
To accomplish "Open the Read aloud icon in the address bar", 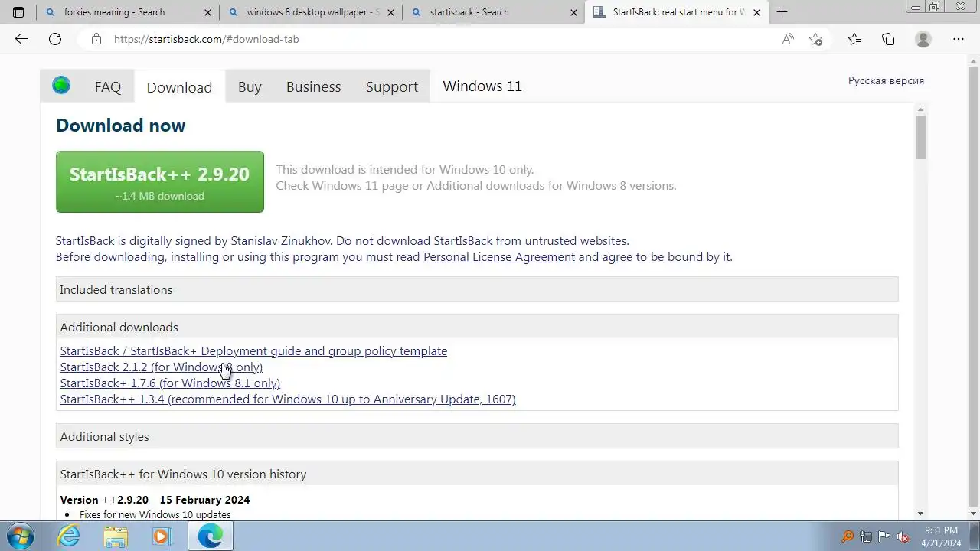I will pyautogui.click(x=788, y=39).
